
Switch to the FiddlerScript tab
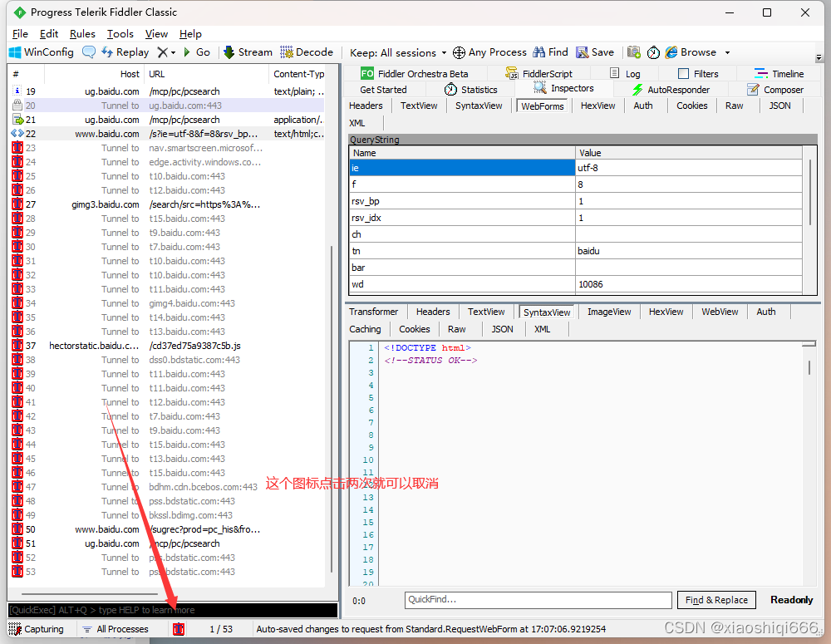pos(539,74)
